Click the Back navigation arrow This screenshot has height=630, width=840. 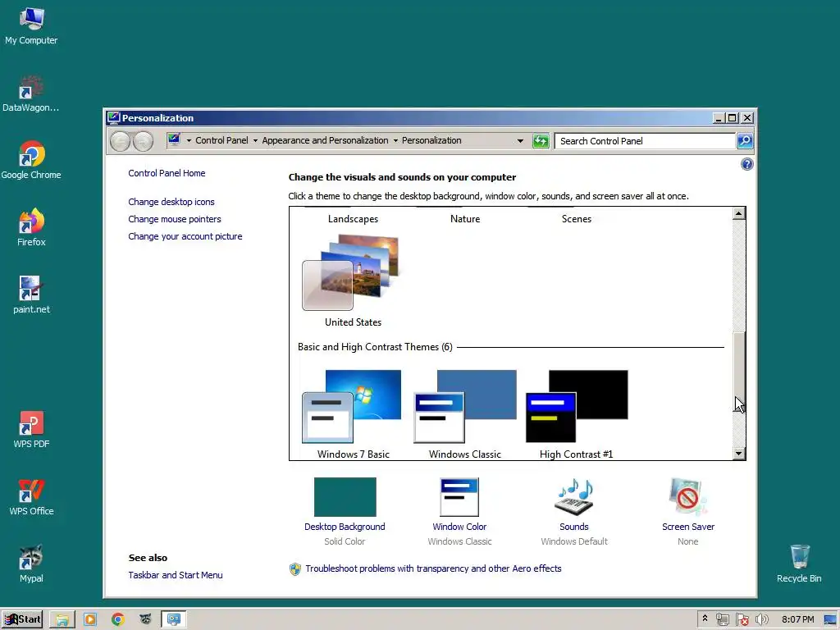pos(120,141)
